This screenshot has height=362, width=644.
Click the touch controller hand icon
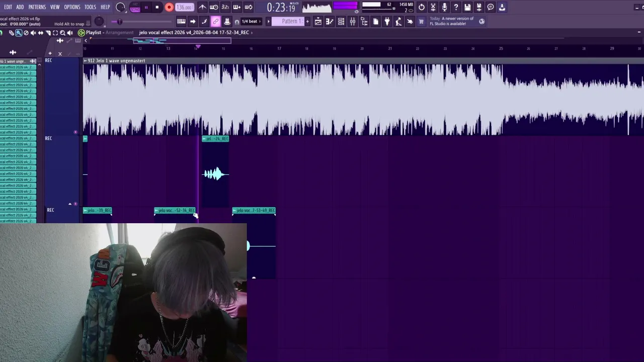[x=410, y=22]
